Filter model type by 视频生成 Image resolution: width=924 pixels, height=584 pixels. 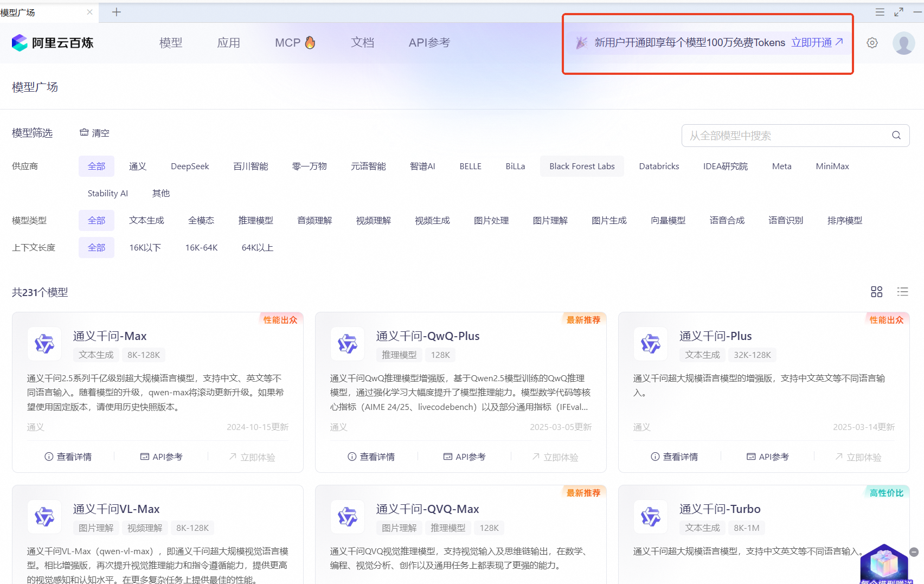[x=432, y=220]
